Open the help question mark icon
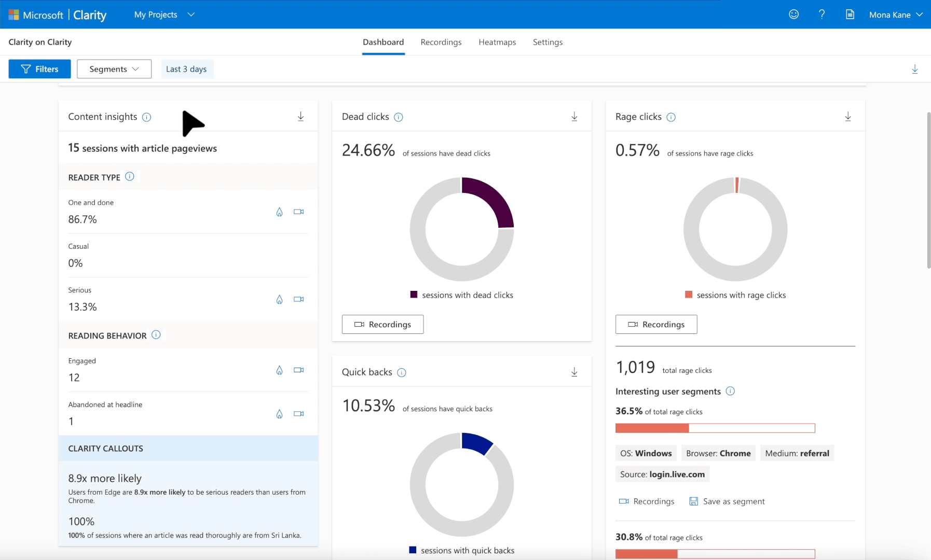 822,15
